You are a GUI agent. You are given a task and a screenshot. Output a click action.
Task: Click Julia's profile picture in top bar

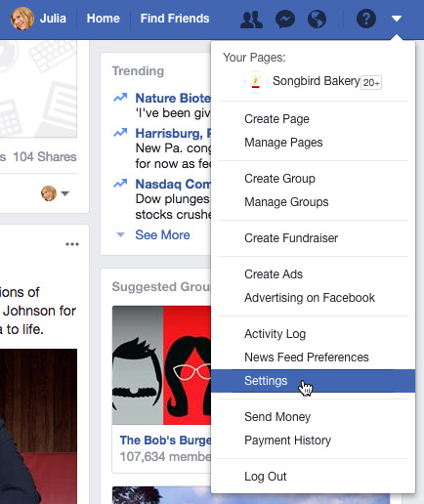tap(22, 19)
